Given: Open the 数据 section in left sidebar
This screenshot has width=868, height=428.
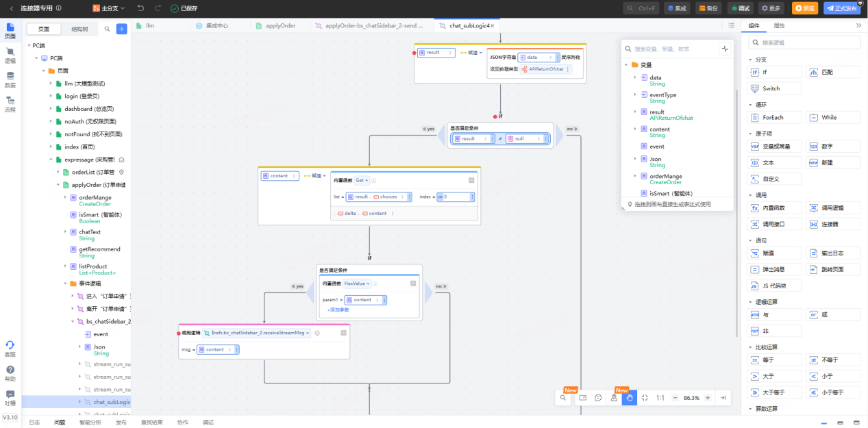Looking at the screenshot, I should point(10,80).
